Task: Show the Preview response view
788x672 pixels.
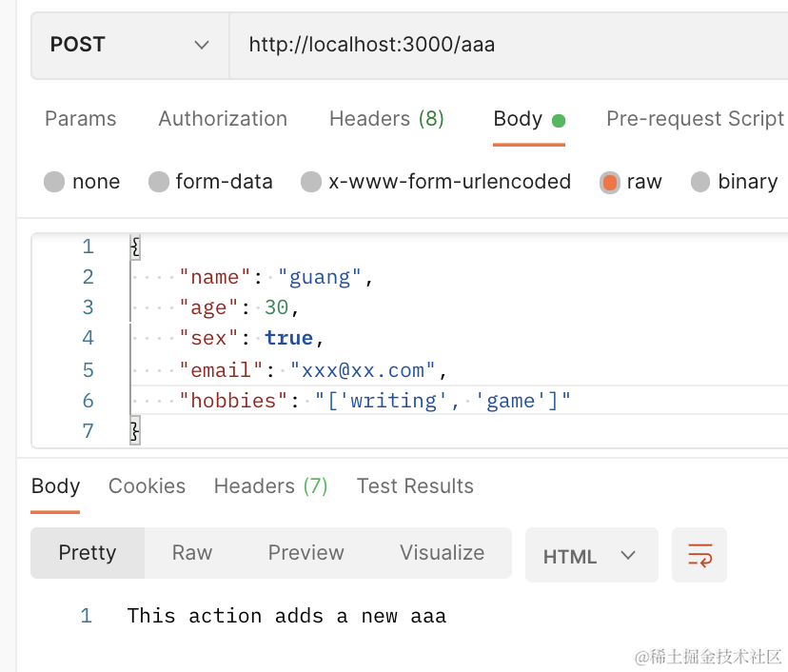Action: 305,553
